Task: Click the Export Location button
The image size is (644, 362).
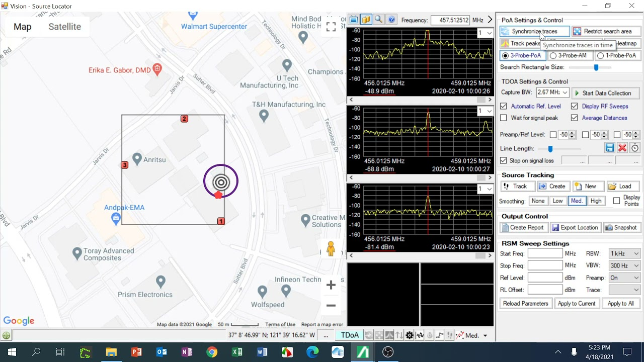Action: [575, 227]
